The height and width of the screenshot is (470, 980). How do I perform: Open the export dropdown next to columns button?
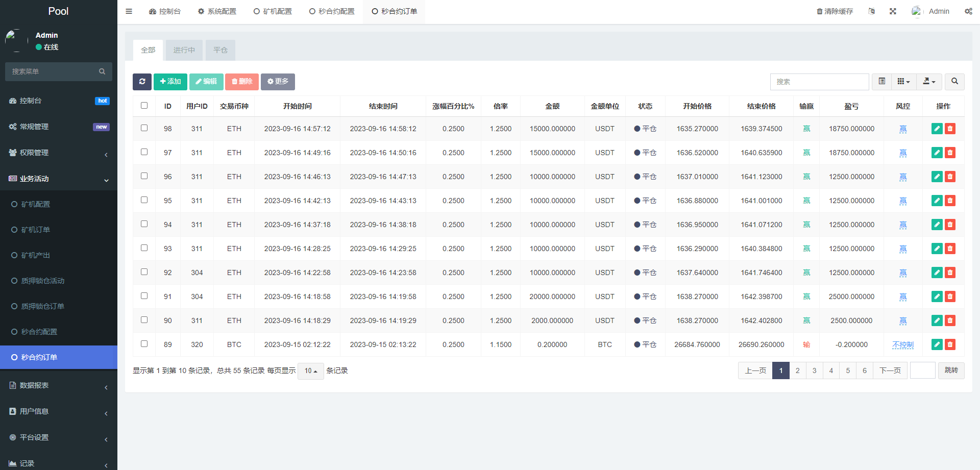(x=929, y=82)
